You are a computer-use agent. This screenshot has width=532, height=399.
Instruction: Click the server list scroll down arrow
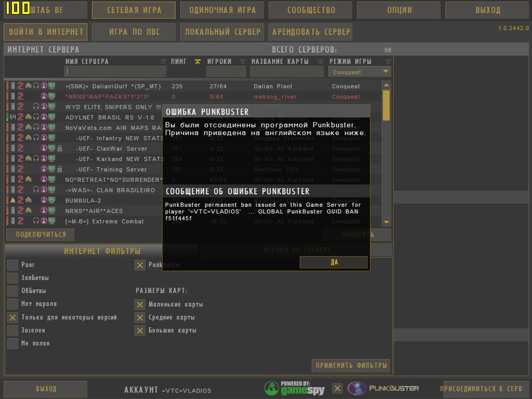[386, 222]
